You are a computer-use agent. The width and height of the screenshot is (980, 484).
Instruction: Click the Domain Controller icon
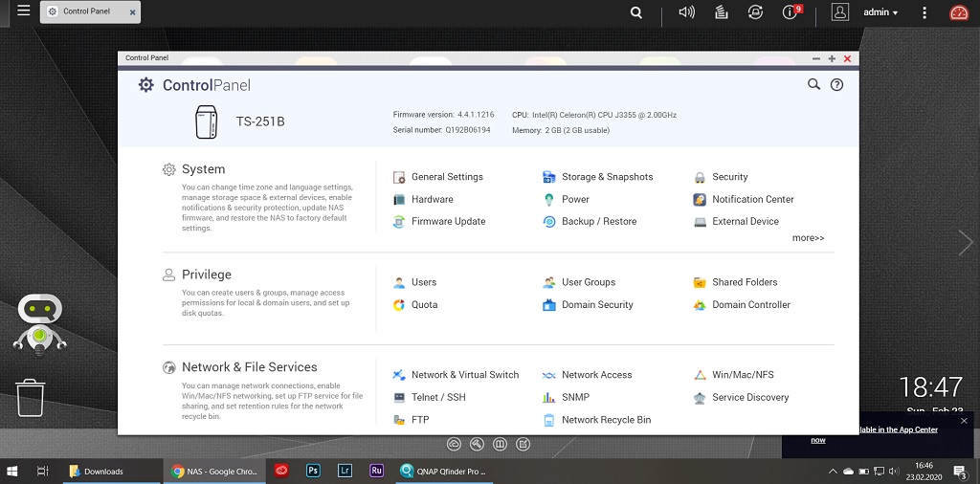click(700, 305)
